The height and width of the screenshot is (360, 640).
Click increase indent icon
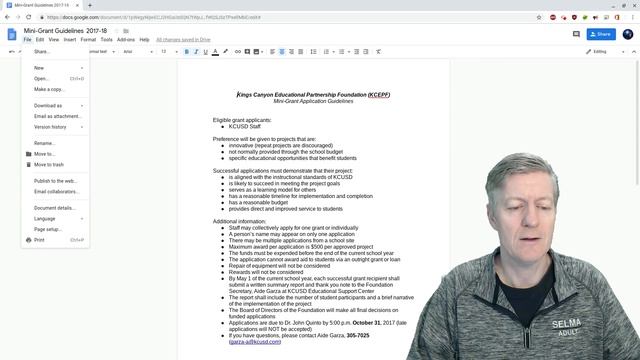coord(366,52)
